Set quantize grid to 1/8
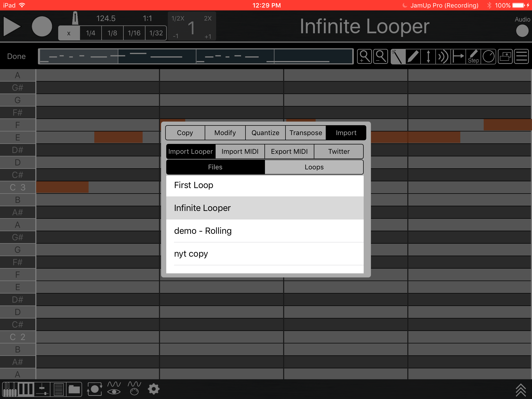Screen dimensions: 532x399 (112, 33)
